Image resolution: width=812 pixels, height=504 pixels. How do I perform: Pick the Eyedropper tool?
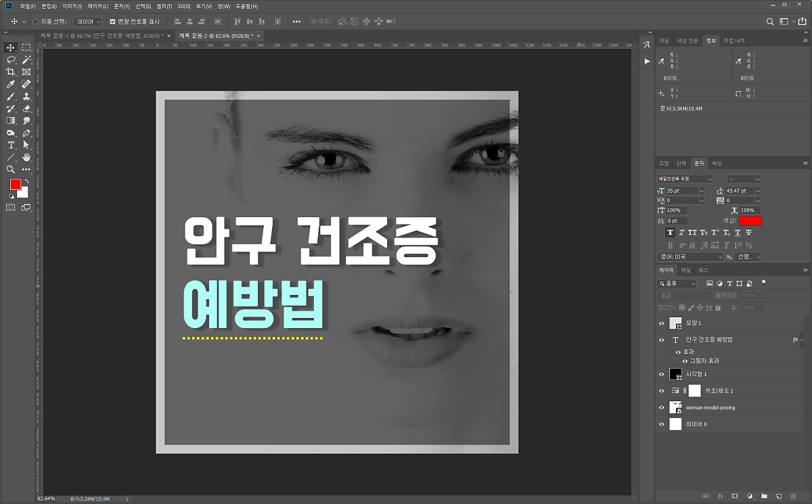11,84
